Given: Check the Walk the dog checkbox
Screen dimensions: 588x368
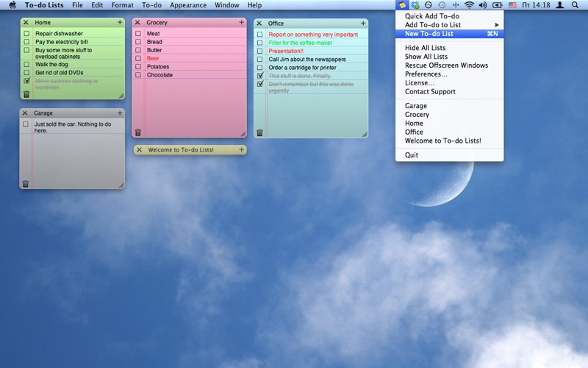Looking at the screenshot, I should [x=26, y=64].
